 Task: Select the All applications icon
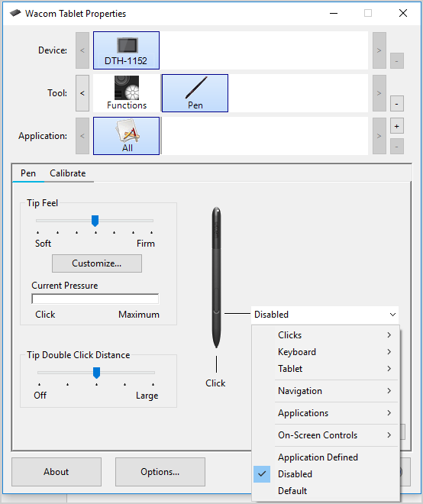coord(126,136)
